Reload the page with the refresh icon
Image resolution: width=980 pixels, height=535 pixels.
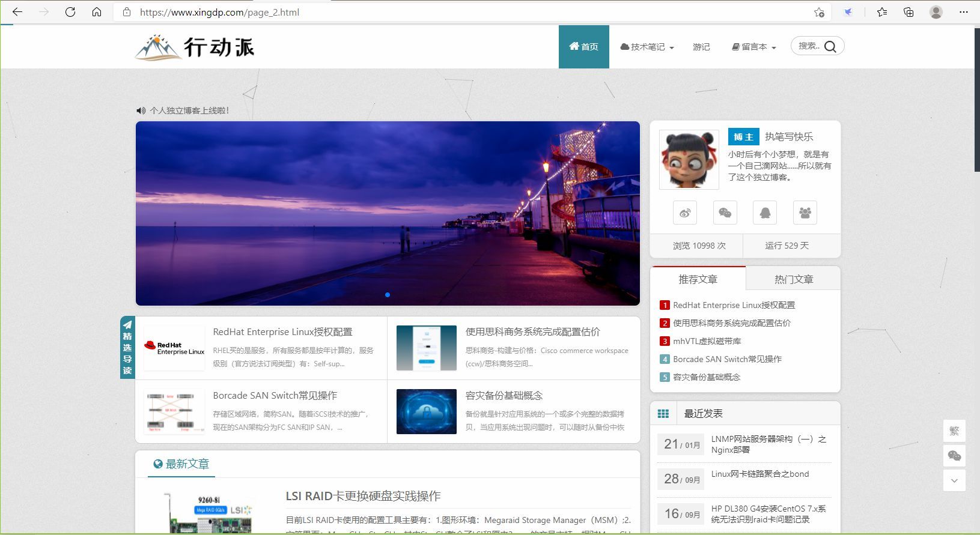70,12
